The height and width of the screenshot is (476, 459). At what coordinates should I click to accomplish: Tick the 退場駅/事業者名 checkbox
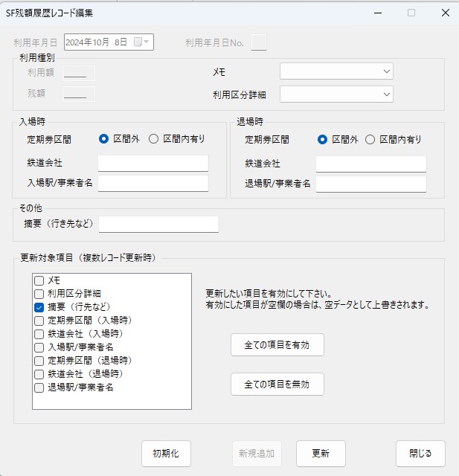39,387
